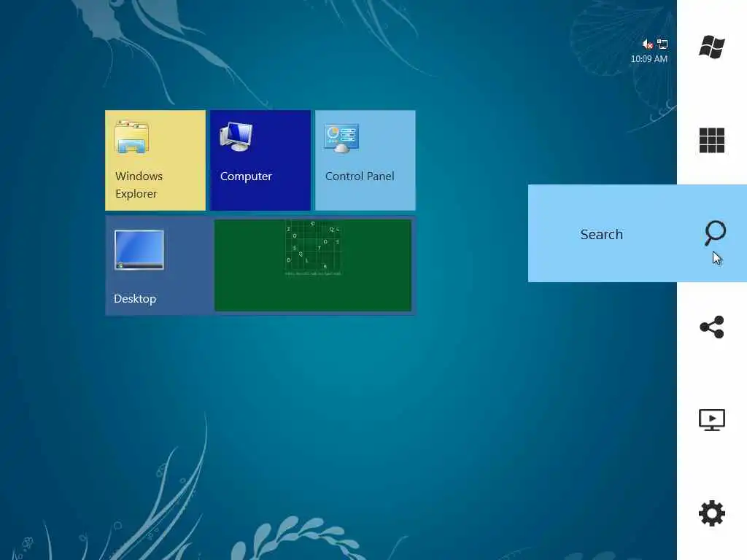Click the Search magnifying glass icon
The image size is (747, 560).
[x=715, y=233]
